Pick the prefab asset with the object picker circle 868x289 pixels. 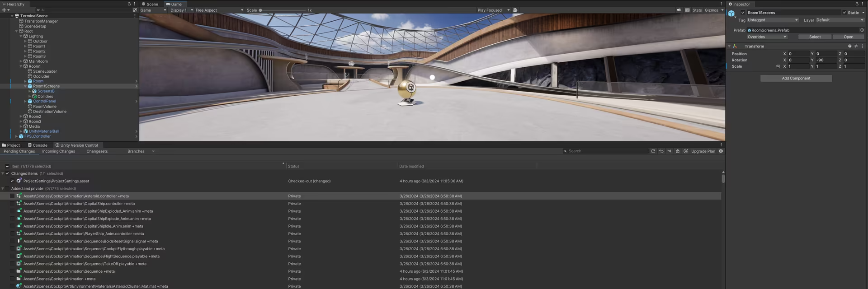862,30
